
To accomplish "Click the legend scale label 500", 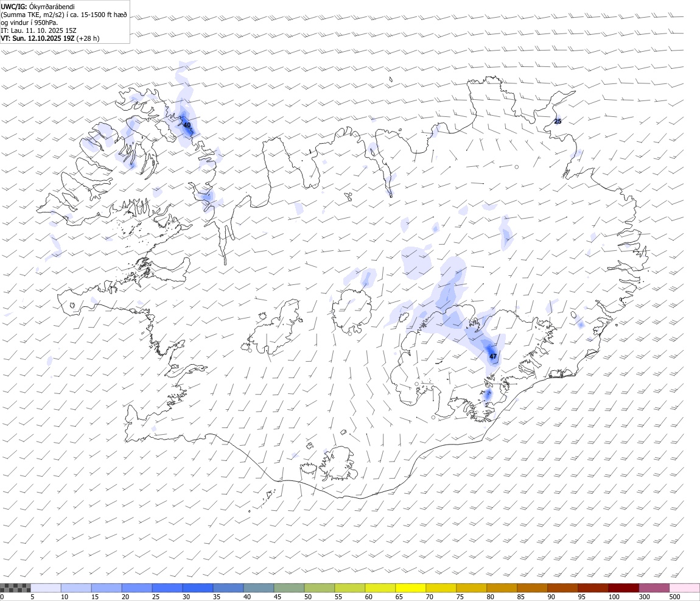I will (674, 597).
